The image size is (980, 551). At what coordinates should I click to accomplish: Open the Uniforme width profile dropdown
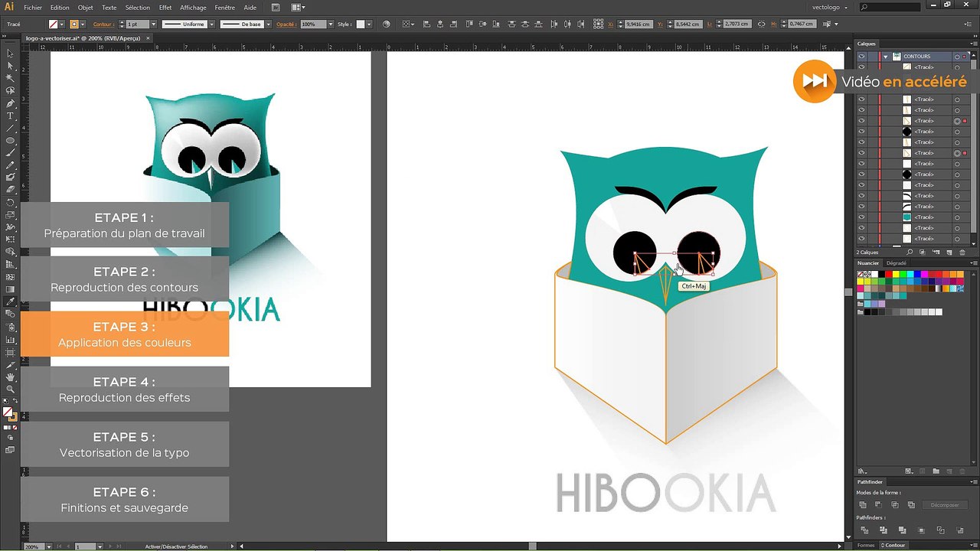(x=212, y=24)
